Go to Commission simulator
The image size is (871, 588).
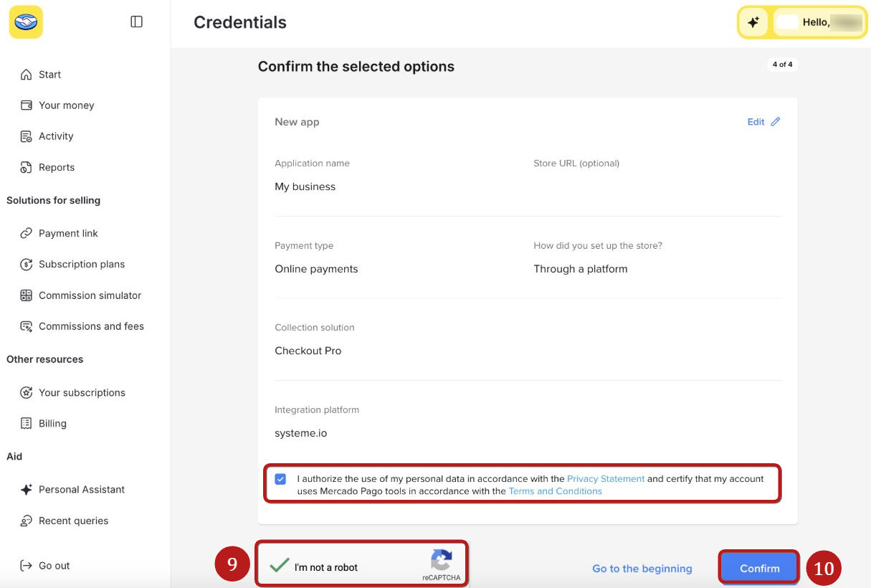pyautogui.click(x=90, y=295)
